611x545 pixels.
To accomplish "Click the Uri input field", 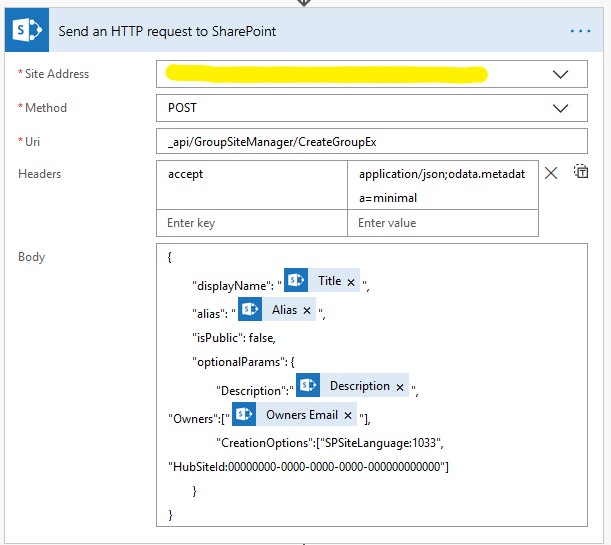I will (372, 141).
